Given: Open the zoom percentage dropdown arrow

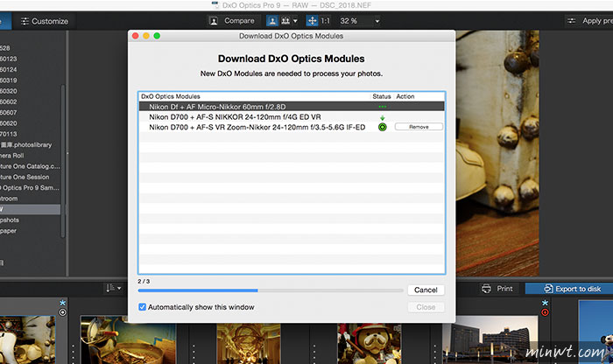Looking at the screenshot, I should click(377, 21).
